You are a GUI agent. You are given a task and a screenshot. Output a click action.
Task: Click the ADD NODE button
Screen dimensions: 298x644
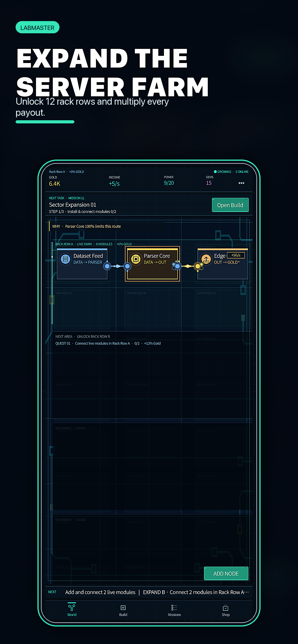226,574
